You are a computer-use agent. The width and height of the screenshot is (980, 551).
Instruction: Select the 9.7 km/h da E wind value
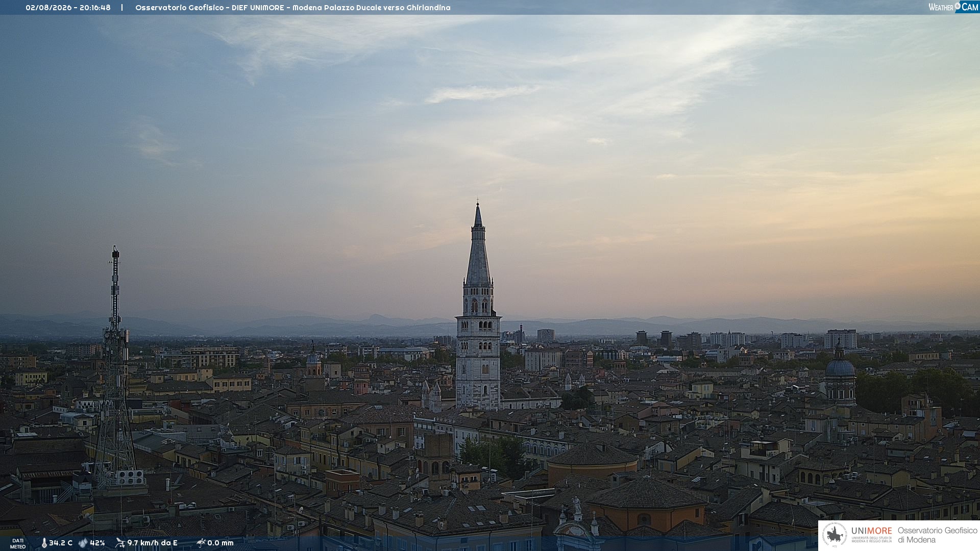[x=152, y=543]
